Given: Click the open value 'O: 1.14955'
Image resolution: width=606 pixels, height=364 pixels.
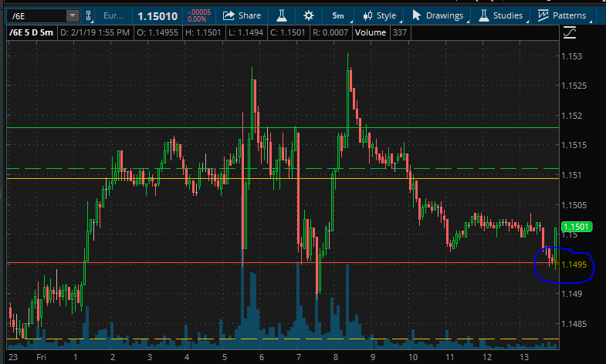Looking at the screenshot, I should 157,32.
